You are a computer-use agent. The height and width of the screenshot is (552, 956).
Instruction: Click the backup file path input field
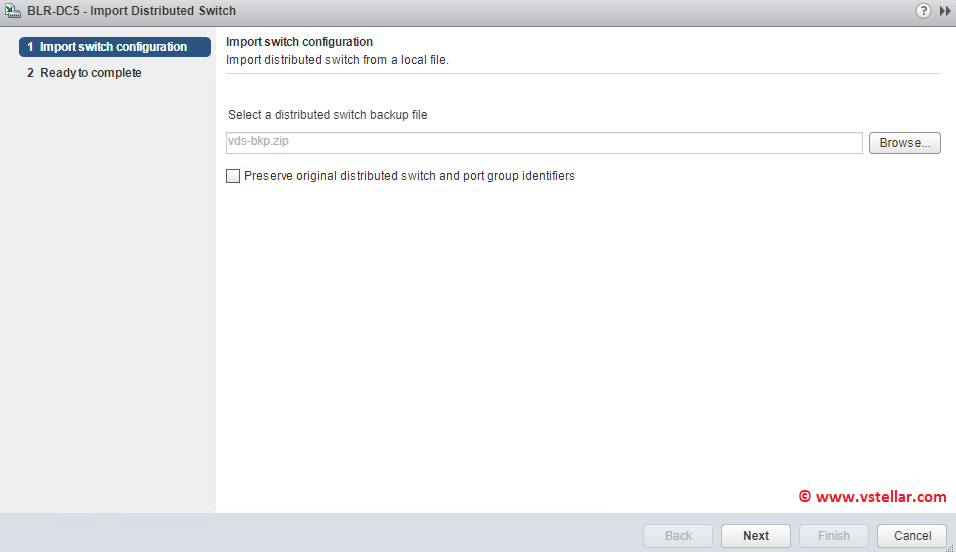544,143
